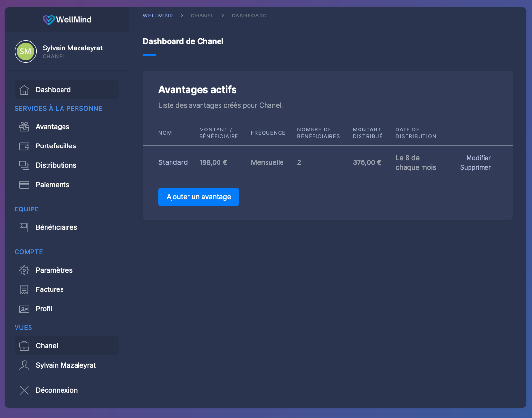This screenshot has height=418, width=532.
Task: Click Supprimer for the Standard avantage
Action: pos(475,167)
